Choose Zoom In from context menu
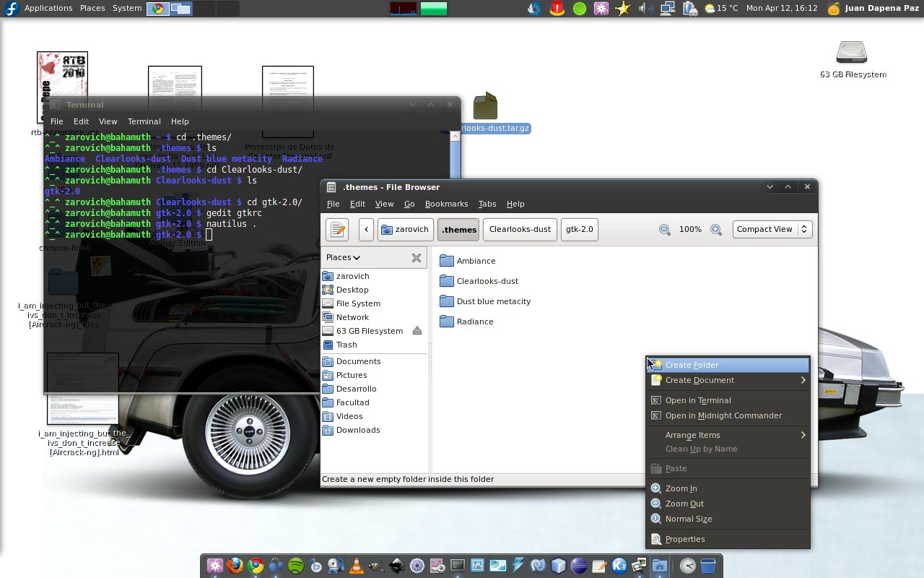The height and width of the screenshot is (578, 924). pyautogui.click(x=728, y=488)
